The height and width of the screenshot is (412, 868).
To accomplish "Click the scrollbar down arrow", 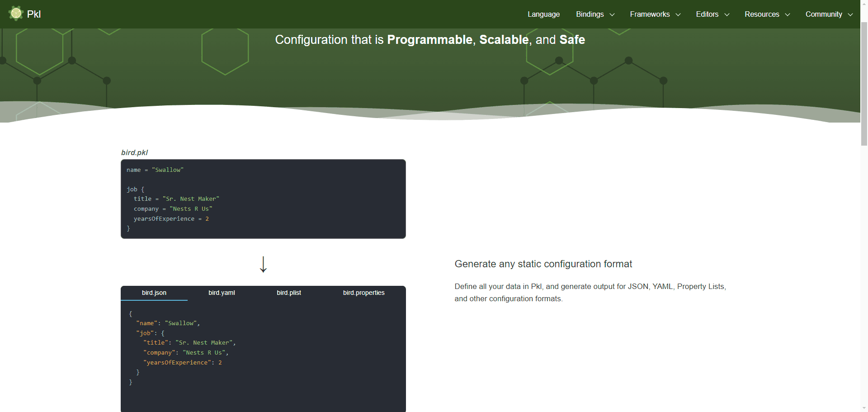I will click(864, 408).
